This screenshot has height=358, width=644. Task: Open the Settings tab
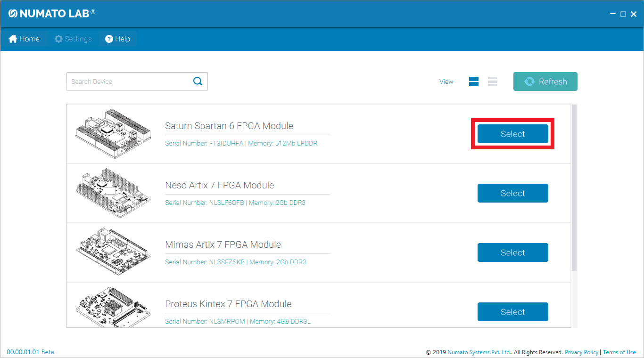[73, 39]
